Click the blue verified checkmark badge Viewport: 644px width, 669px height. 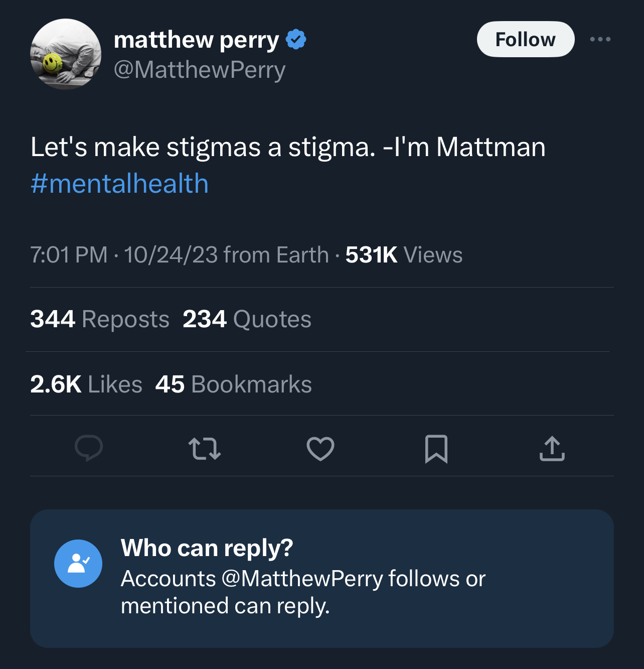pyautogui.click(x=296, y=39)
